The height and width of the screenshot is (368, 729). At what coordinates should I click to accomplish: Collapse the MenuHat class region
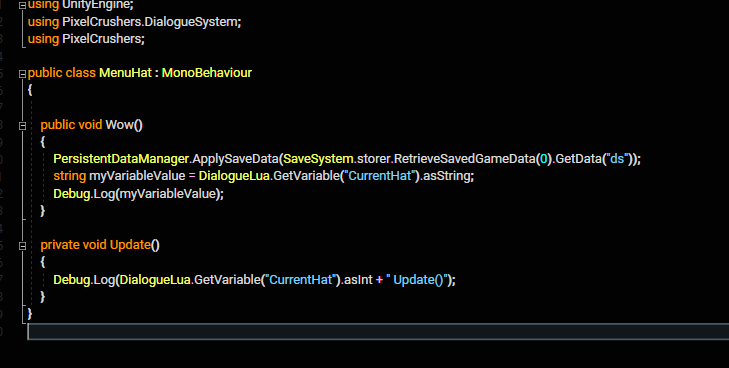(22, 74)
